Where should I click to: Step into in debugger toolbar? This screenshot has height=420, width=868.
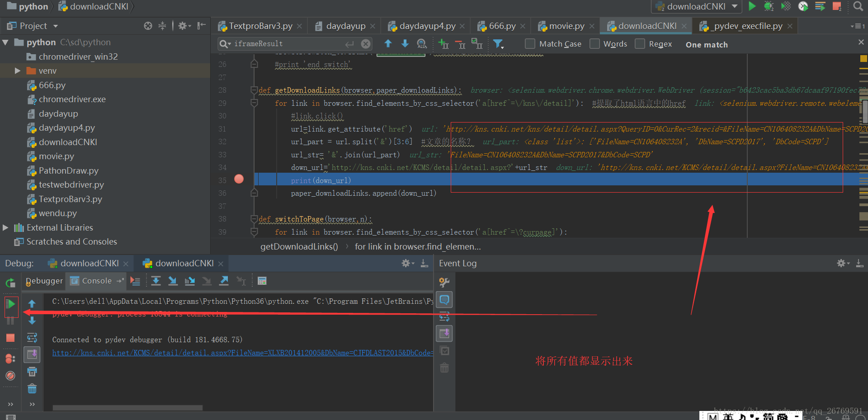[173, 281]
